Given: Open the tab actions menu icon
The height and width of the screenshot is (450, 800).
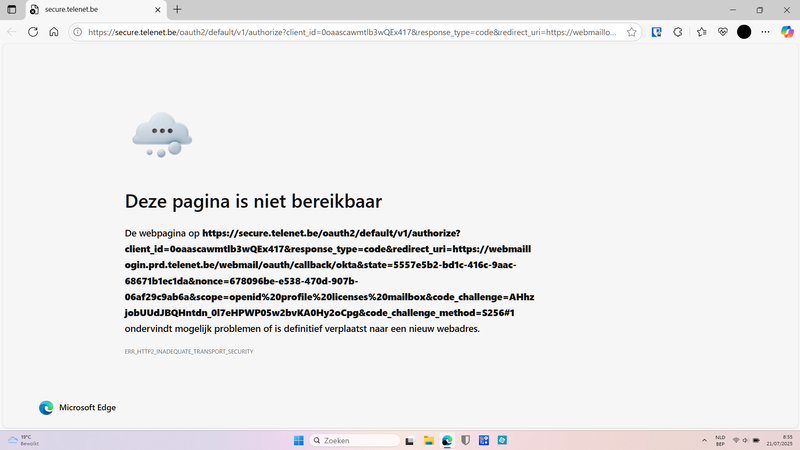Looking at the screenshot, I should (x=12, y=10).
